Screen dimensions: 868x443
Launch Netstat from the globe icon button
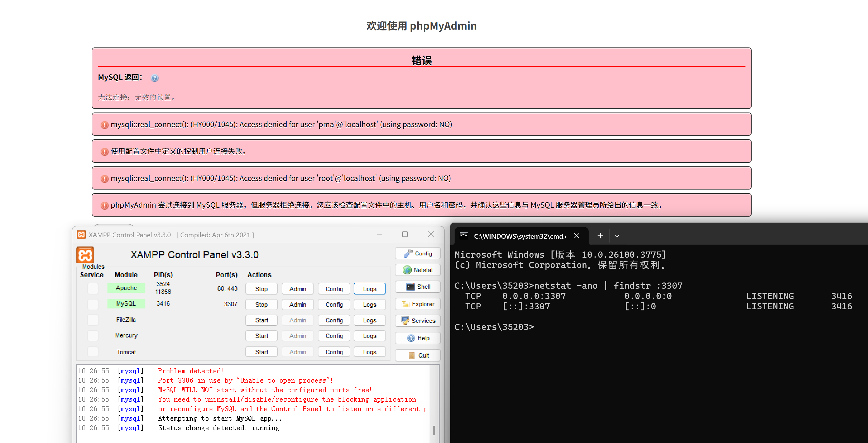[x=418, y=270]
